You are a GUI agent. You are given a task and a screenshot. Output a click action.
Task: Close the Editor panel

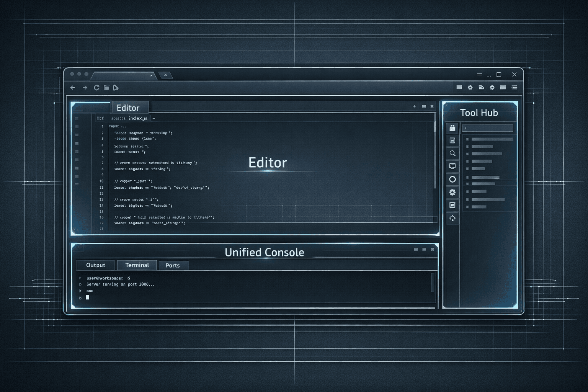432,106
